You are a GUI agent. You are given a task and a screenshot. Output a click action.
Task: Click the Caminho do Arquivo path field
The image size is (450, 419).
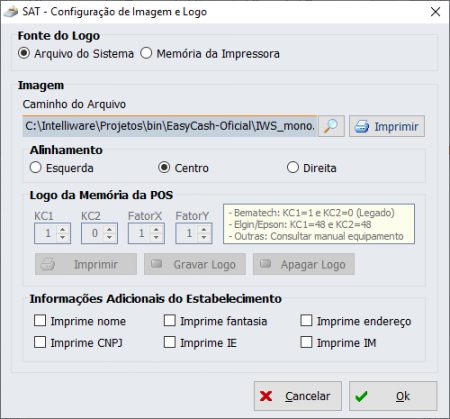tap(169, 126)
